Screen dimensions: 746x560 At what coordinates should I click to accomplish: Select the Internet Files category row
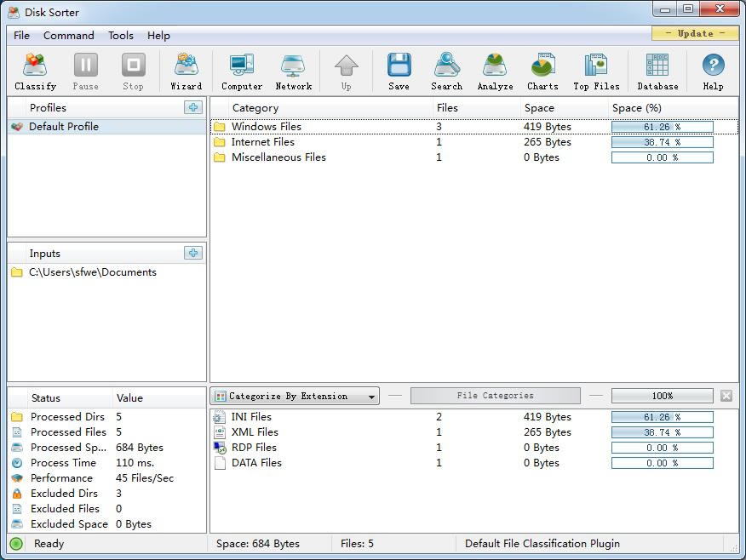473,142
